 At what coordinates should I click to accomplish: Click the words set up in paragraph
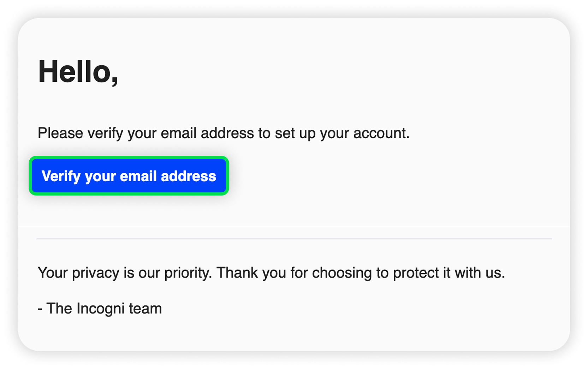[295, 134]
